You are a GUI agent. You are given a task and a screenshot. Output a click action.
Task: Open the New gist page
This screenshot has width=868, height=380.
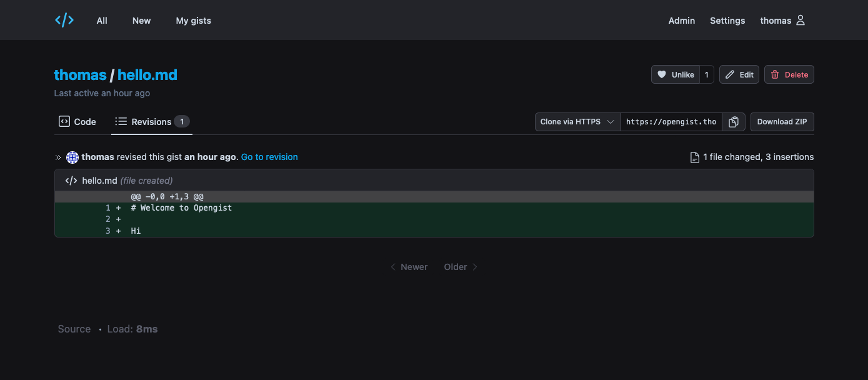pyautogui.click(x=141, y=21)
